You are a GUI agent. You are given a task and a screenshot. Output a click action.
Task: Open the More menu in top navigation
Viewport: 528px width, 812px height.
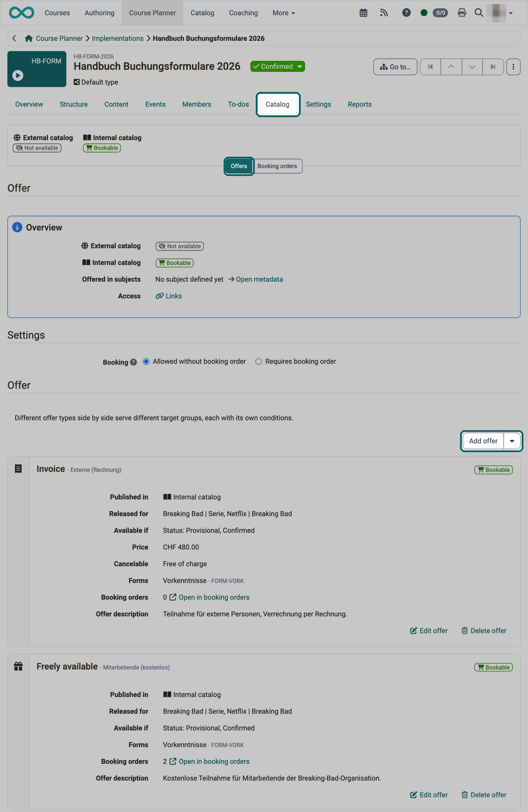coord(284,13)
